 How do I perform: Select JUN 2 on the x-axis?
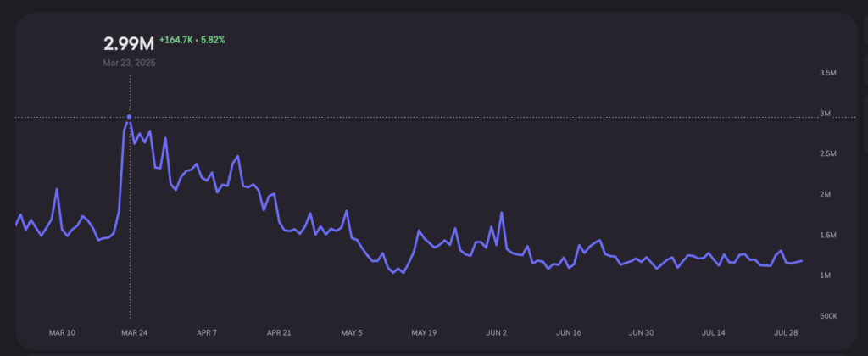tap(498, 333)
